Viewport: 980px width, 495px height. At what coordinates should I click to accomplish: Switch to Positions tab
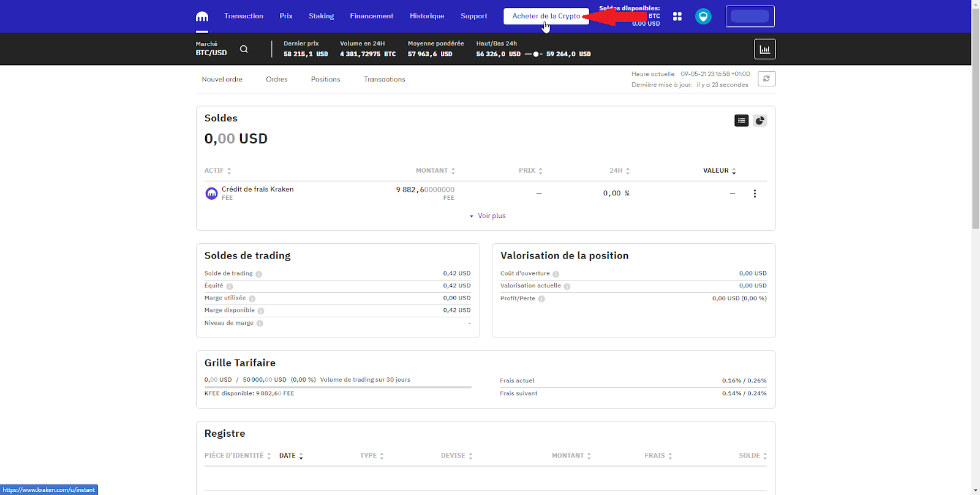pos(325,79)
